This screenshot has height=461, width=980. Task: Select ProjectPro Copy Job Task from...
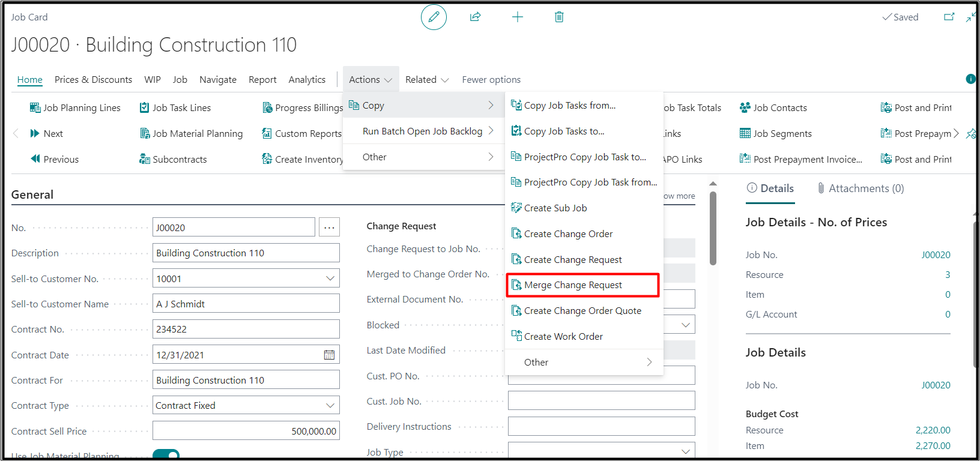(584, 182)
